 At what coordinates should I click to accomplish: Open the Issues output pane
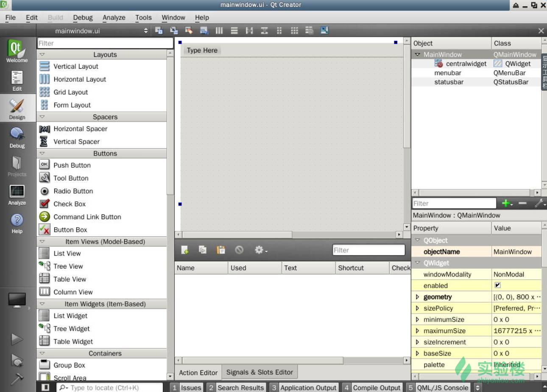187,387
